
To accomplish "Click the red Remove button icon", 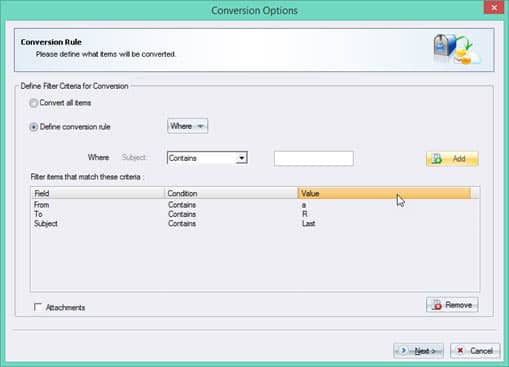I will (x=437, y=305).
